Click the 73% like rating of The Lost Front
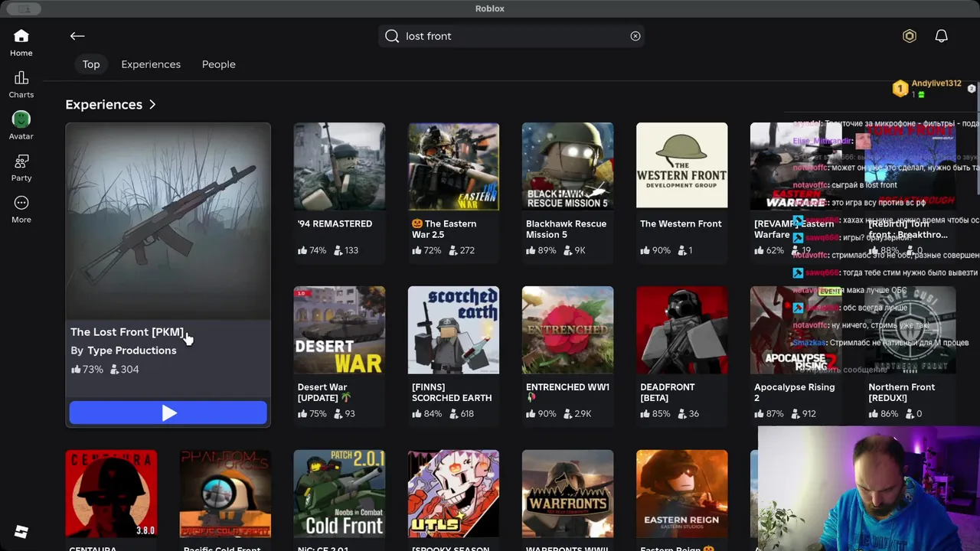This screenshot has width=980, height=551. pyautogui.click(x=87, y=370)
